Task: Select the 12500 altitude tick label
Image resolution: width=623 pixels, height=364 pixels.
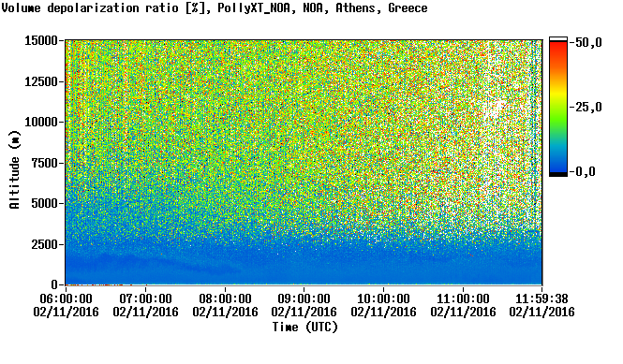Action: [x=41, y=81]
